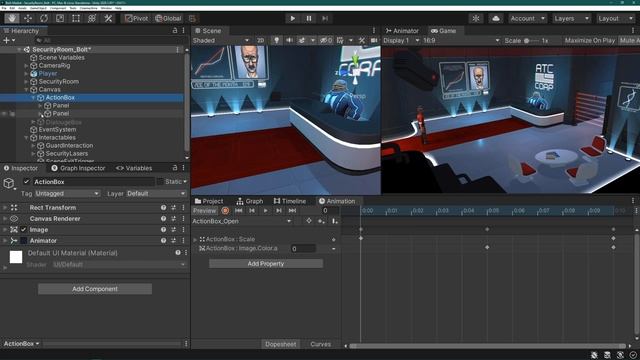Switch to Graph Inspector tab
Screen dimensions: 640x360
tap(78, 168)
